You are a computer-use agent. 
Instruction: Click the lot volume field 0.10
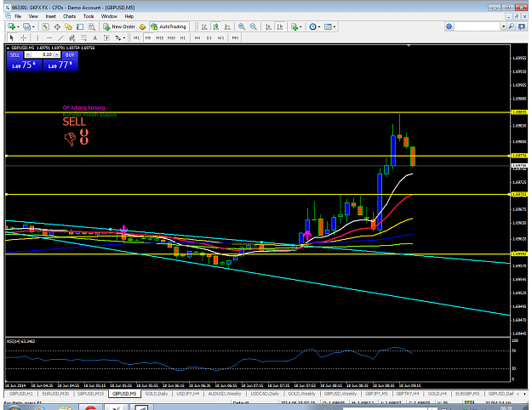[x=43, y=54]
